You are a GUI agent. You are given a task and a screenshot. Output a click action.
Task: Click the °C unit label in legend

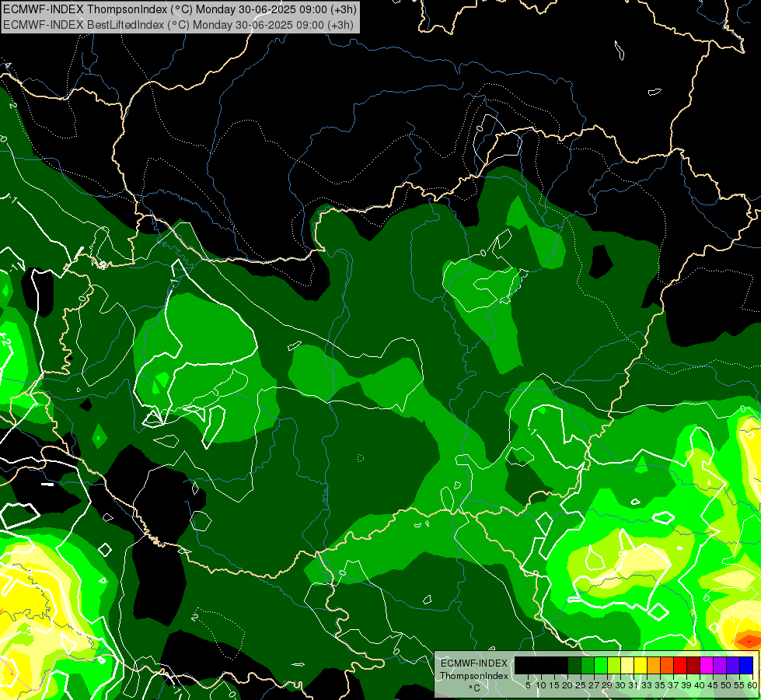coord(475,688)
